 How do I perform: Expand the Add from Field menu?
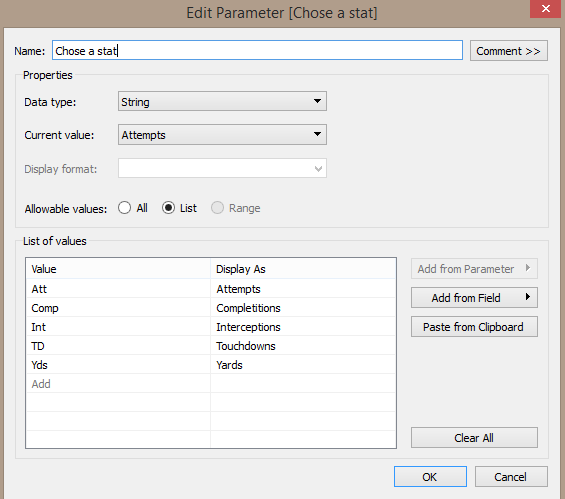[474, 298]
